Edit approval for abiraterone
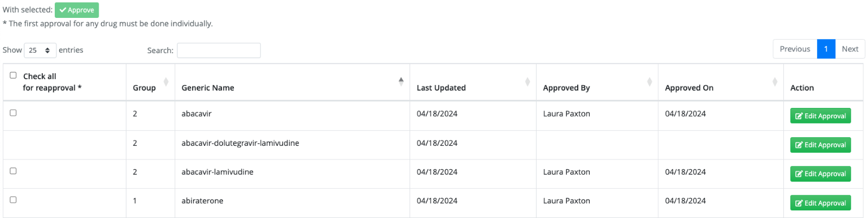This screenshot has height=218, width=868. (x=820, y=203)
